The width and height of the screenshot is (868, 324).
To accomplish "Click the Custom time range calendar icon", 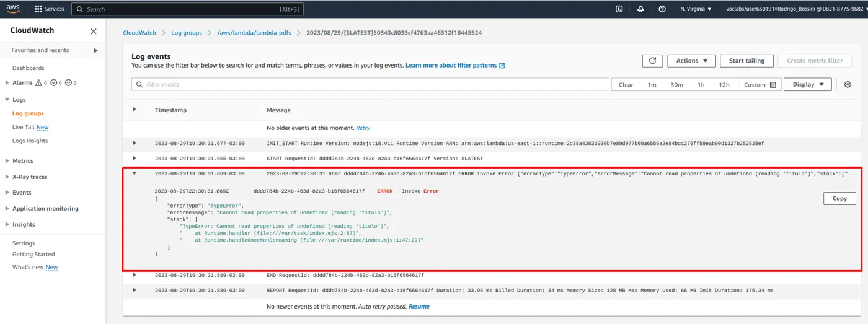I will point(773,85).
